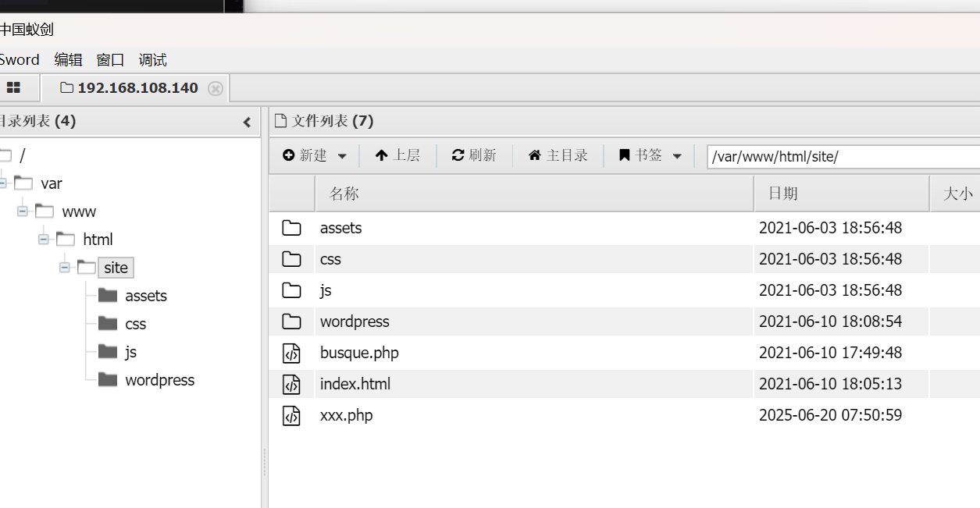The width and height of the screenshot is (980, 508).
Task: Click the assets tree folder icon
Action: 108,295
